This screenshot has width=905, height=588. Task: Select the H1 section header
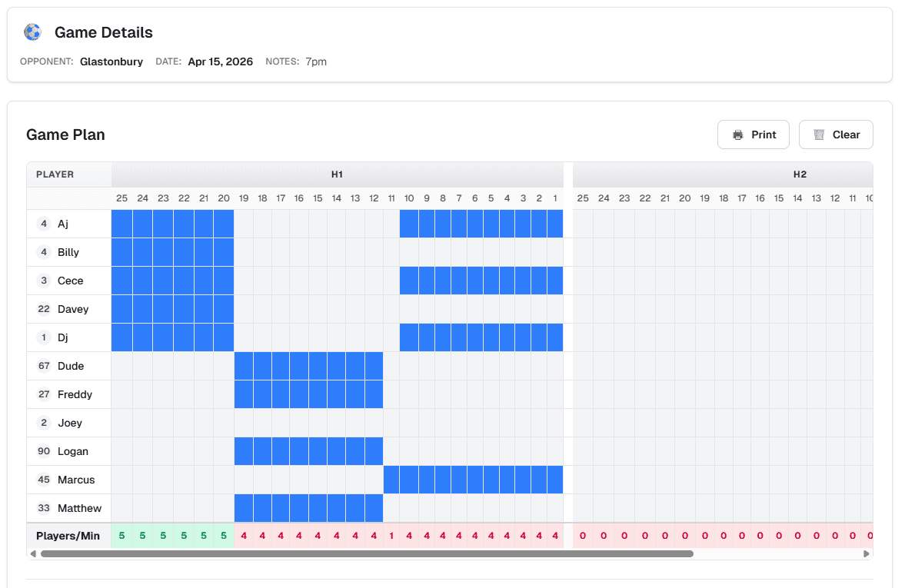click(x=337, y=174)
